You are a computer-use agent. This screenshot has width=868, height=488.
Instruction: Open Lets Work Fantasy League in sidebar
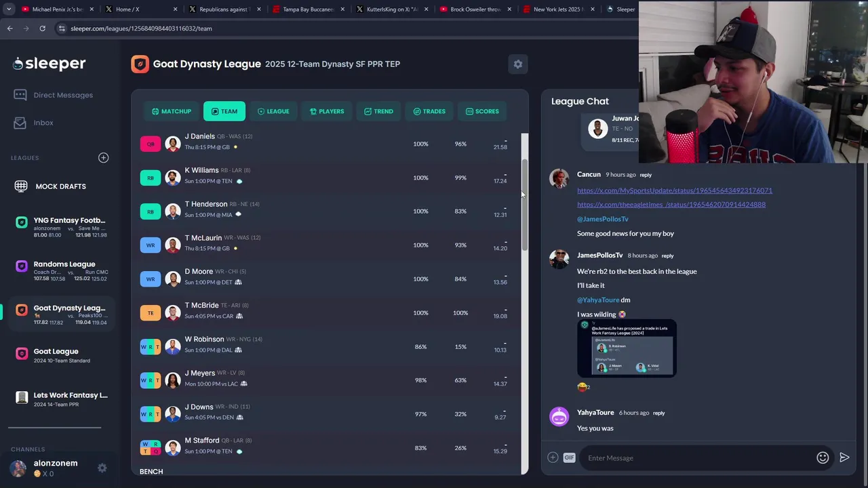61,399
